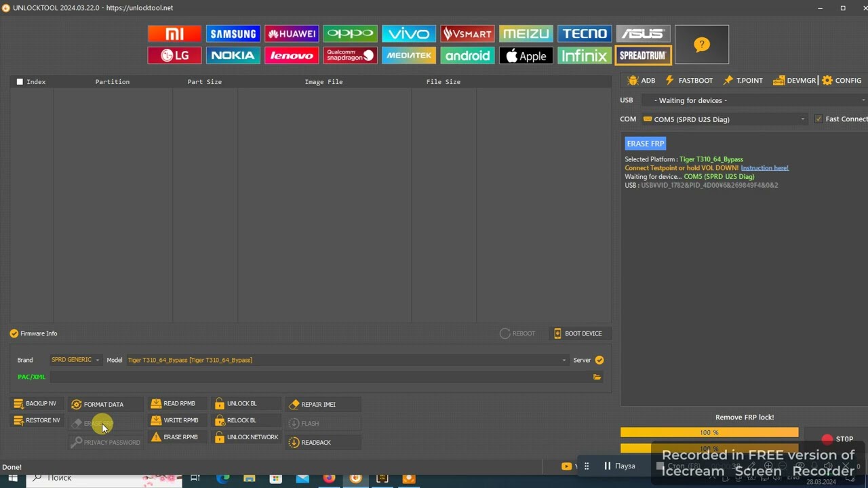Switch to the FASTBOOT tab
Screen dimensions: 868x488
689,81
